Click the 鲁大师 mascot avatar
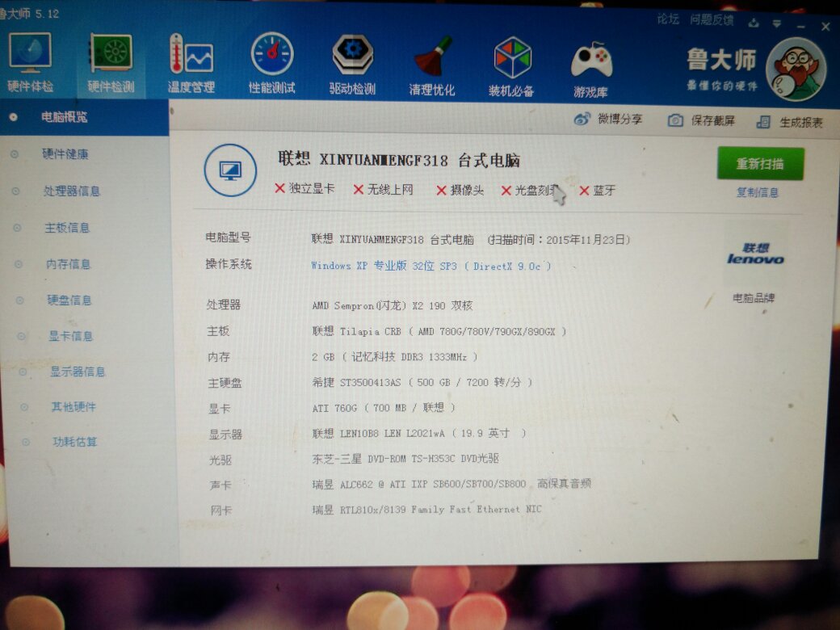The width and height of the screenshot is (840, 630). tap(796, 69)
